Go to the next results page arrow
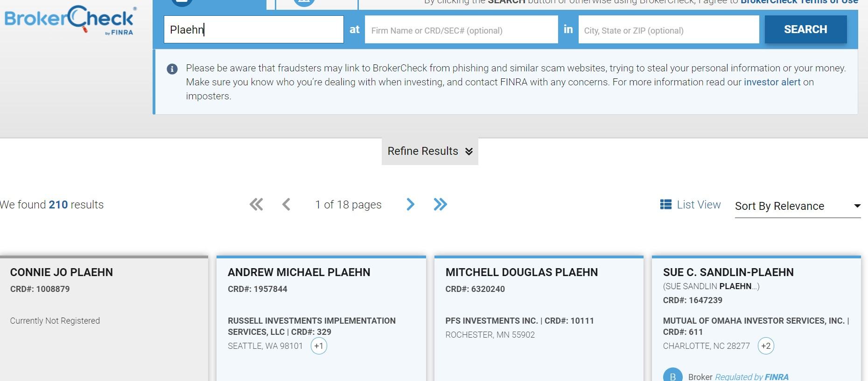Image resolution: width=868 pixels, height=381 pixels. [410, 204]
